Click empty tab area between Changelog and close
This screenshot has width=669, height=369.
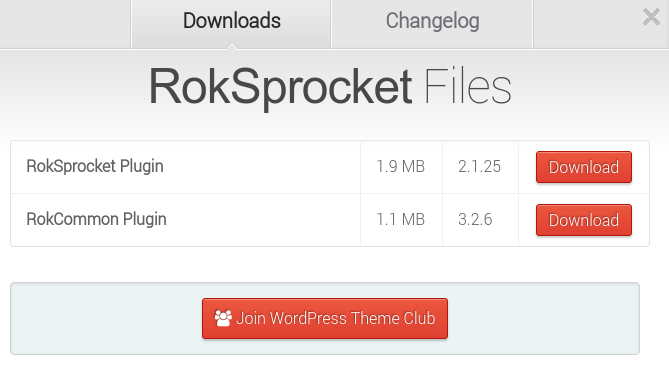[587, 24]
